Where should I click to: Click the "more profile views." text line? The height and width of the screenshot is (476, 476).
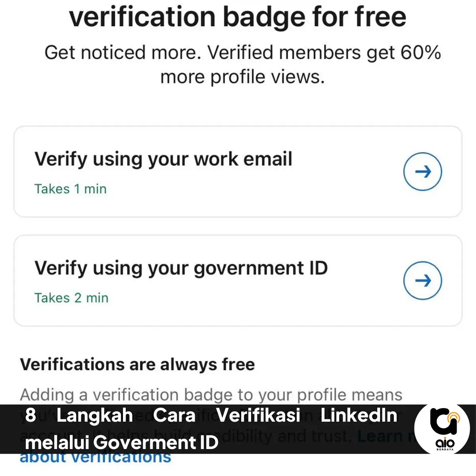[x=242, y=77]
